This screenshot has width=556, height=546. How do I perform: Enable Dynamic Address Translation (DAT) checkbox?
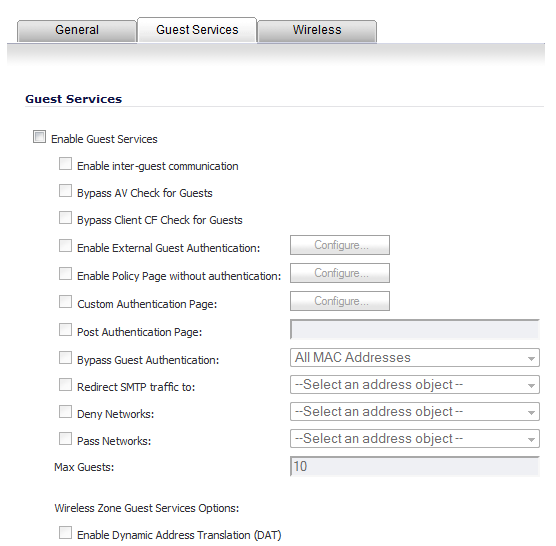65,533
